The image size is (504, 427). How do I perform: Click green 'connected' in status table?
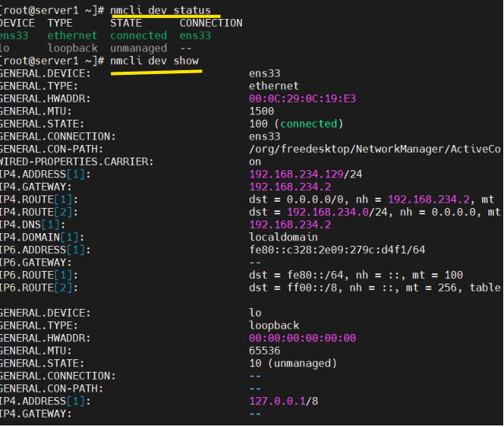click(139, 35)
